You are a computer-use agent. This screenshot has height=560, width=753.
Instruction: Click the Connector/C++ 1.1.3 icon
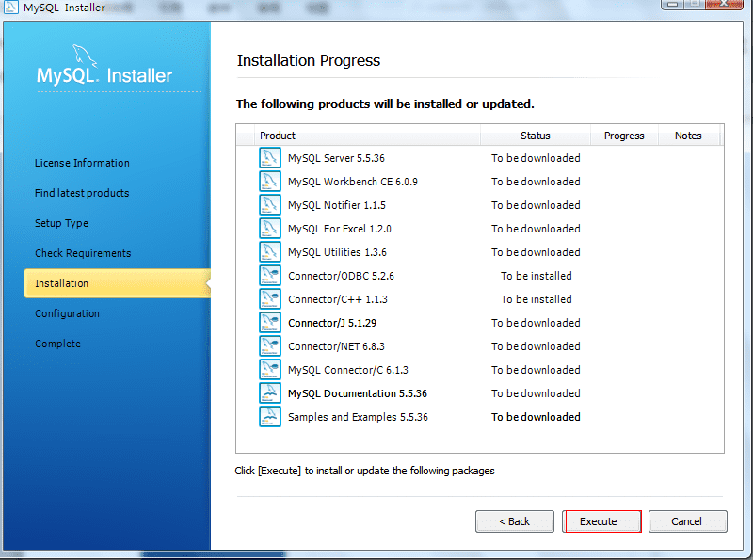(270, 298)
